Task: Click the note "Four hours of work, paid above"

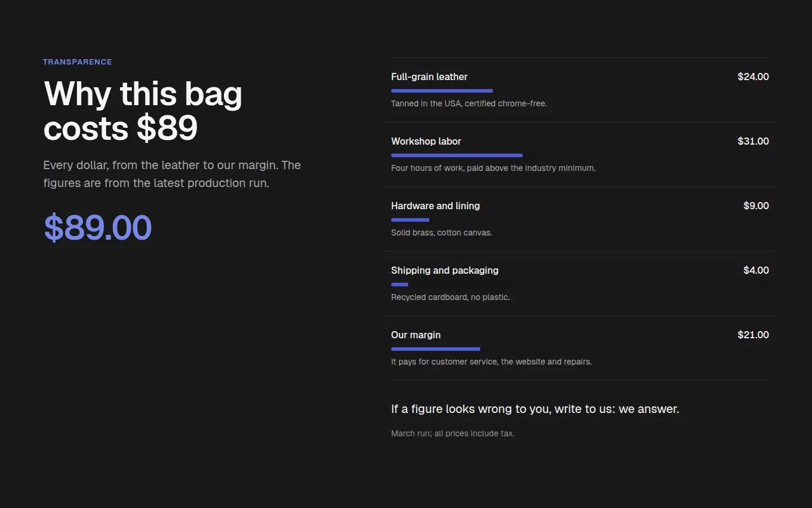Action: pos(493,168)
